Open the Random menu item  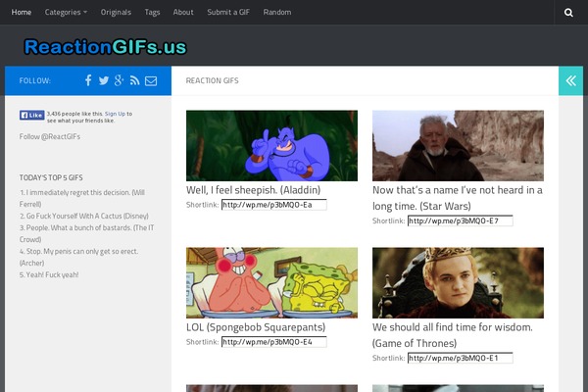[277, 13]
